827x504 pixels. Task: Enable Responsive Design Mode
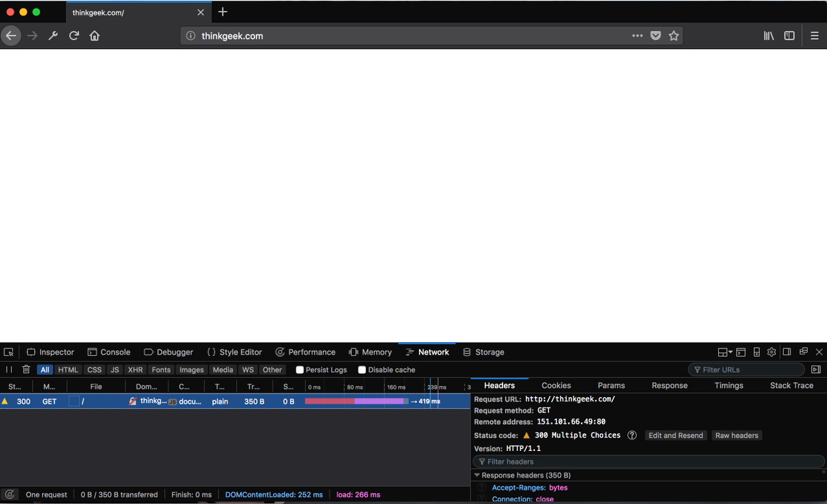click(757, 352)
